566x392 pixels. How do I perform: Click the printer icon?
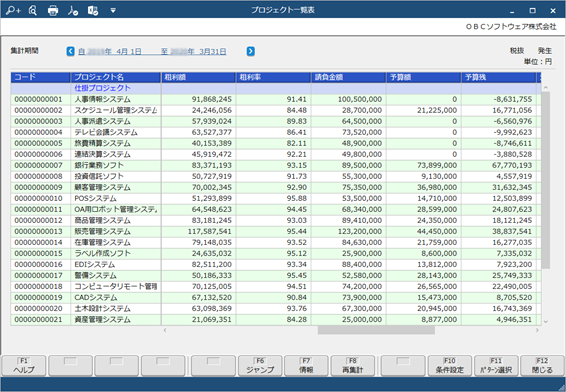click(x=53, y=10)
